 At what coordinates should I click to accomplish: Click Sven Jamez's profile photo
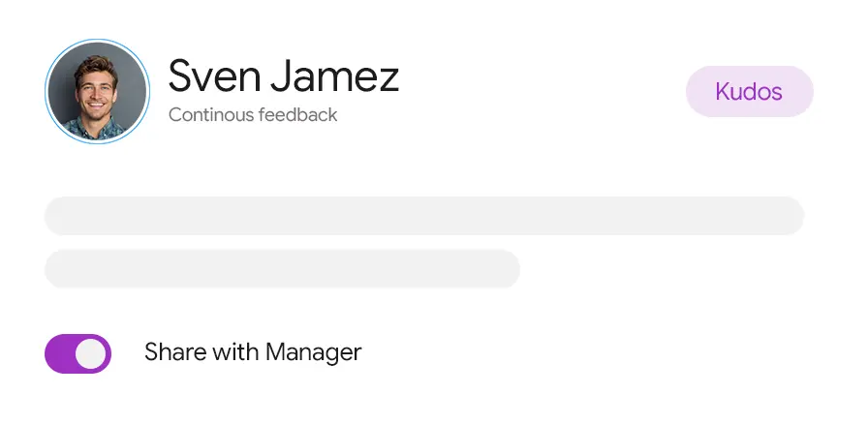point(97,92)
